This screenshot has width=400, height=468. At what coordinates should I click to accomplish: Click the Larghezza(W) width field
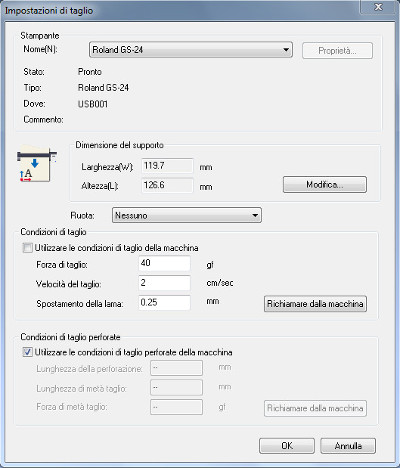167,166
